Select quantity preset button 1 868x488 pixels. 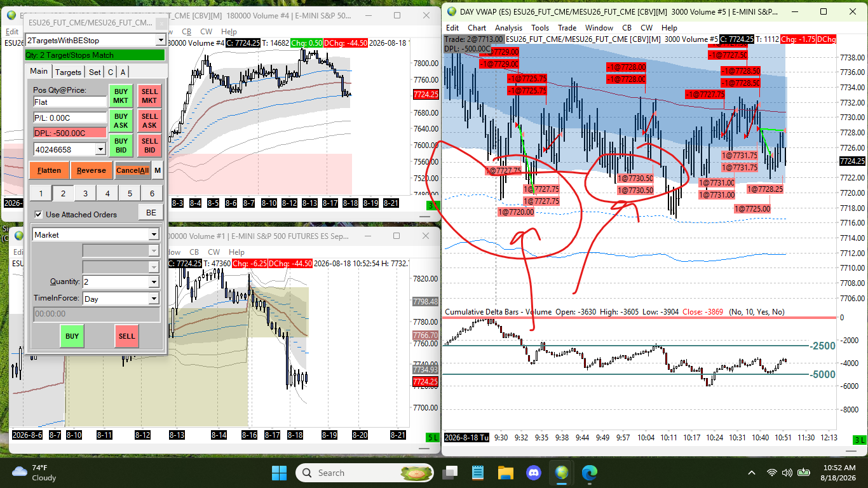[x=40, y=193]
